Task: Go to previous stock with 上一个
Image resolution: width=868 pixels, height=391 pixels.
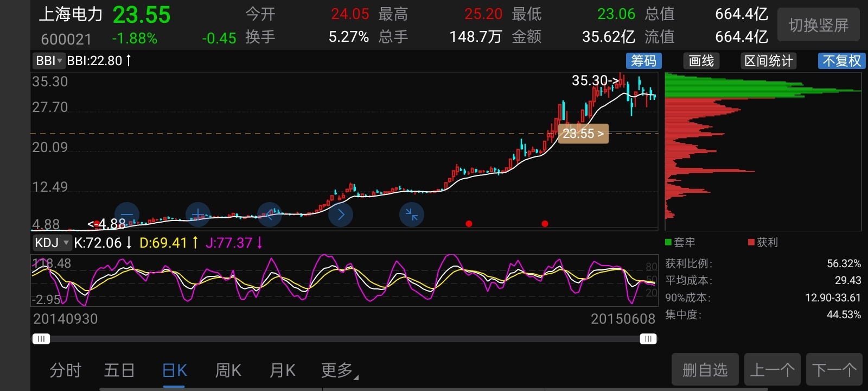Action: [773, 370]
